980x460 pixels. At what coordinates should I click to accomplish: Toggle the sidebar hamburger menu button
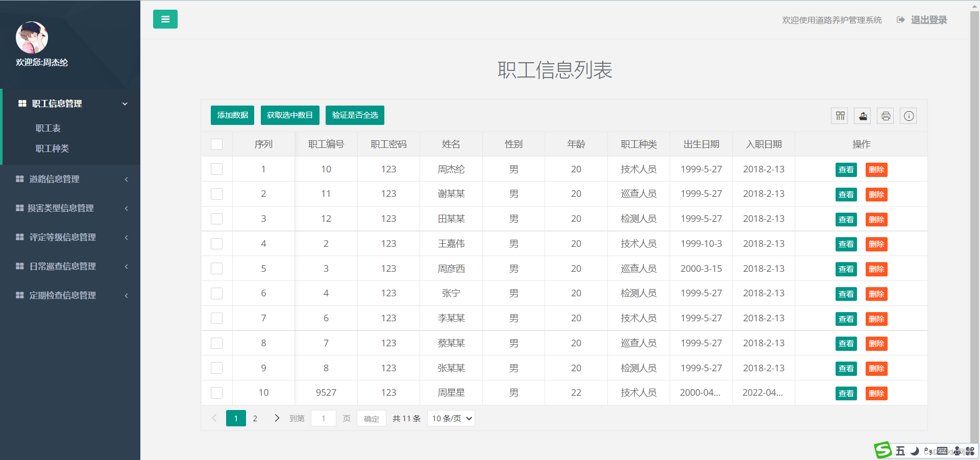click(165, 19)
